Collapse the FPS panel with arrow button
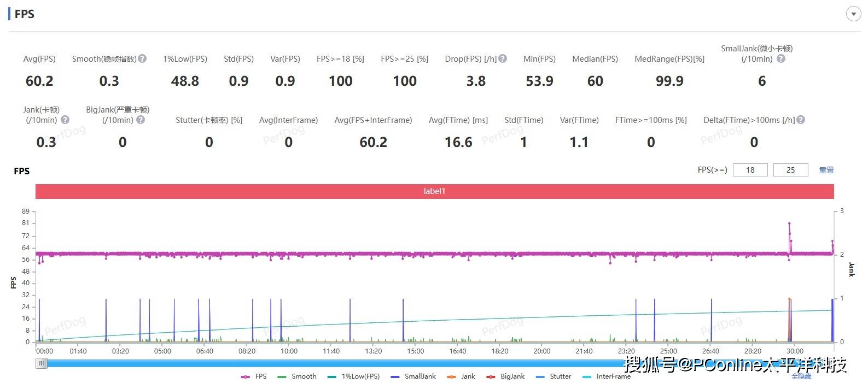This screenshot has width=868, height=383. pyautogui.click(x=853, y=14)
